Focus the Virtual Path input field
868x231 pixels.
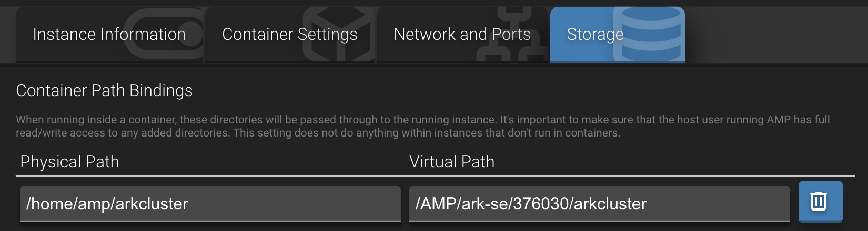click(600, 204)
